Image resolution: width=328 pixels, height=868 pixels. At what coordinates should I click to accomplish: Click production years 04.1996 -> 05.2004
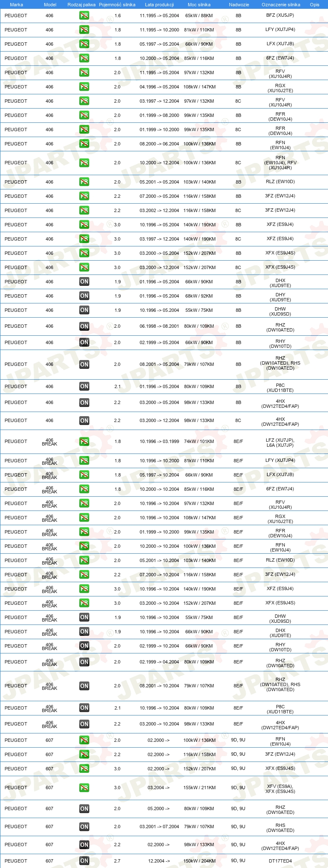(159, 87)
